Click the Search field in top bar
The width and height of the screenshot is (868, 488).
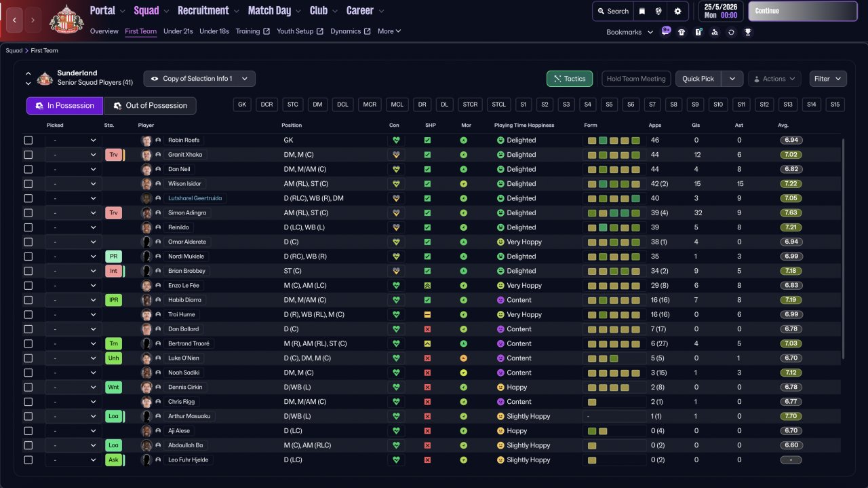tap(612, 11)
